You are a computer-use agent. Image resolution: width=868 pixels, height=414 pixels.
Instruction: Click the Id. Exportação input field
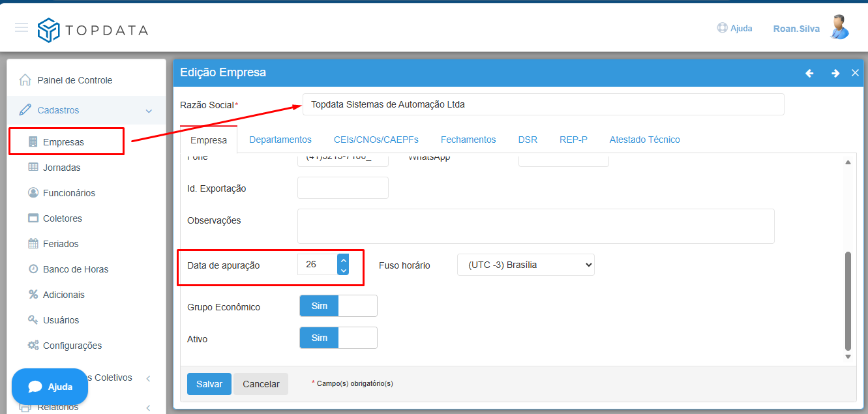point(343,188)
